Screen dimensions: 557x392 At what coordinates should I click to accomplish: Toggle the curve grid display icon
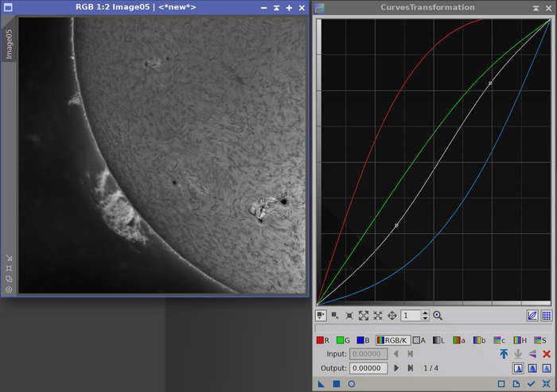(x=547, y=316)
